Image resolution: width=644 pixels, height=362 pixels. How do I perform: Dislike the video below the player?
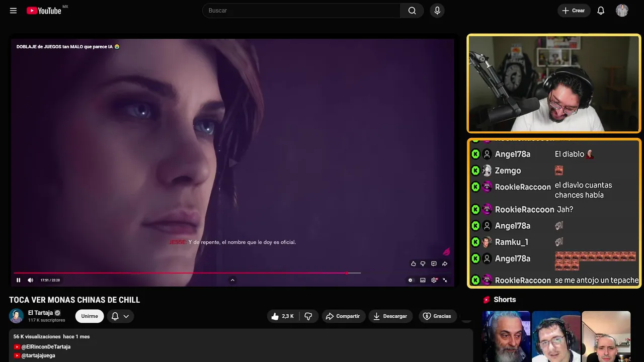click(x=308, y=316)
